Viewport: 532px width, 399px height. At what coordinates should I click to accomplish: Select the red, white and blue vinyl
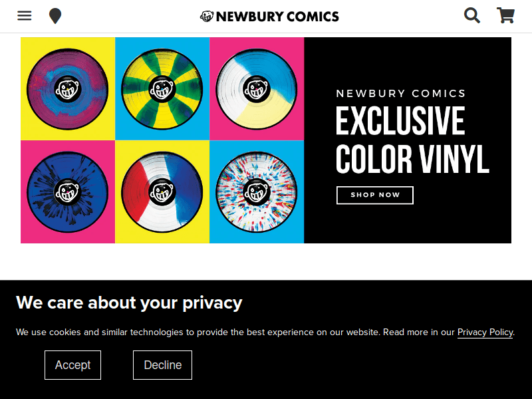point(162,192)
